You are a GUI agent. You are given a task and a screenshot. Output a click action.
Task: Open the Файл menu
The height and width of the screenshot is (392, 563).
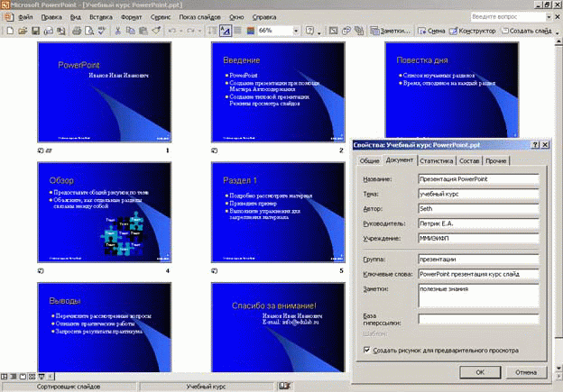[25, 17]
